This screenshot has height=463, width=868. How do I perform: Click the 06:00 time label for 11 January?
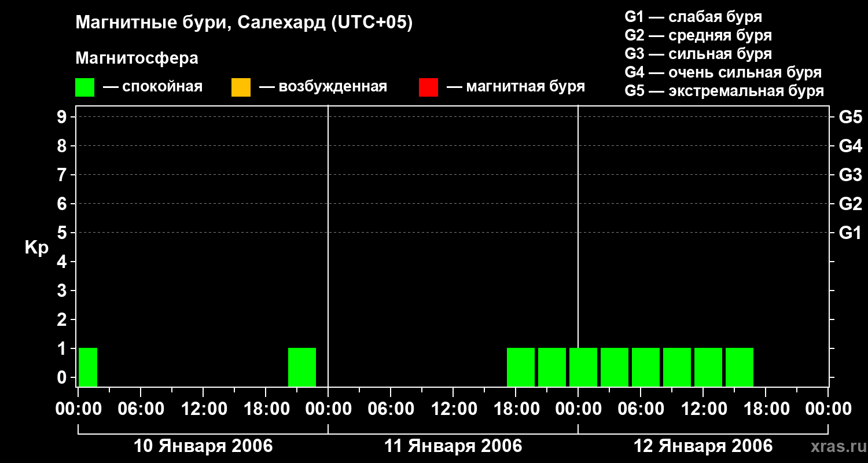click(x=391, y=409)
